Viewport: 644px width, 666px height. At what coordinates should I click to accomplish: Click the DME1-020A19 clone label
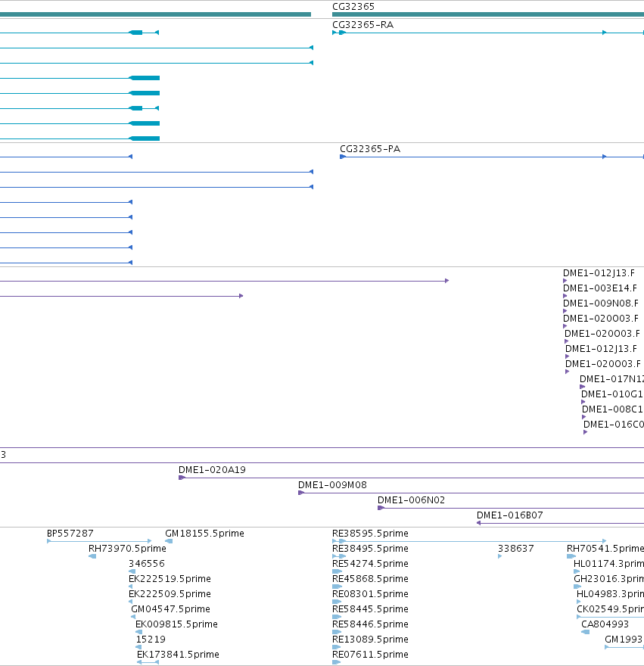212,470
